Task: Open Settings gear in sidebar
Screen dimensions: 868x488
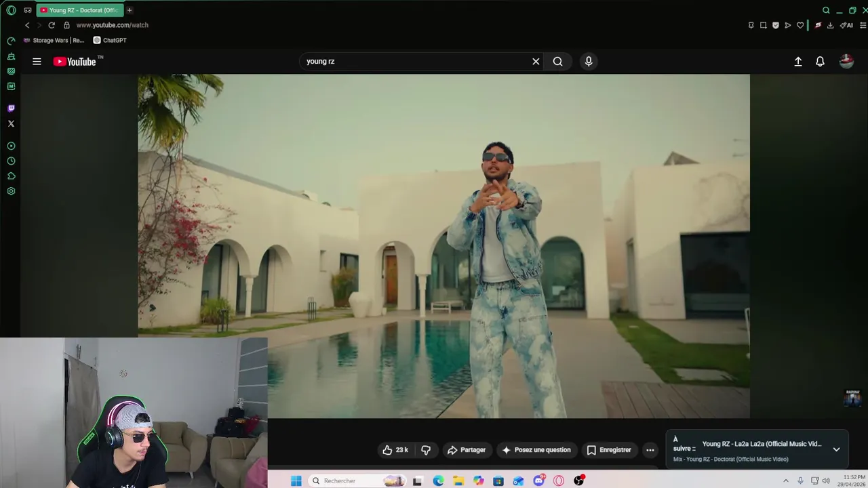Action: click(11, 191)
